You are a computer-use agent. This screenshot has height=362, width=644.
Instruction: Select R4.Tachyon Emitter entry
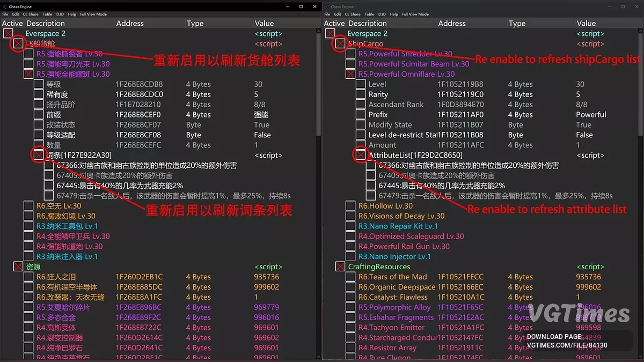[391, 328]
